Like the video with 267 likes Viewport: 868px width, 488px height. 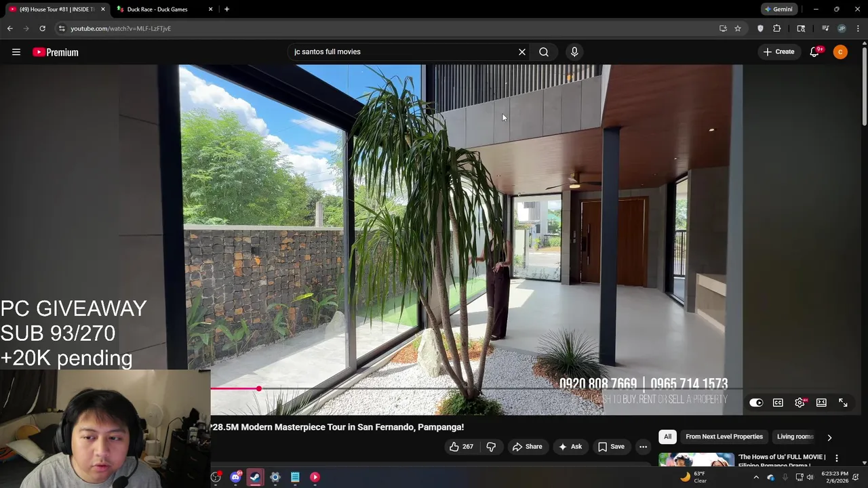pos(461,447)
